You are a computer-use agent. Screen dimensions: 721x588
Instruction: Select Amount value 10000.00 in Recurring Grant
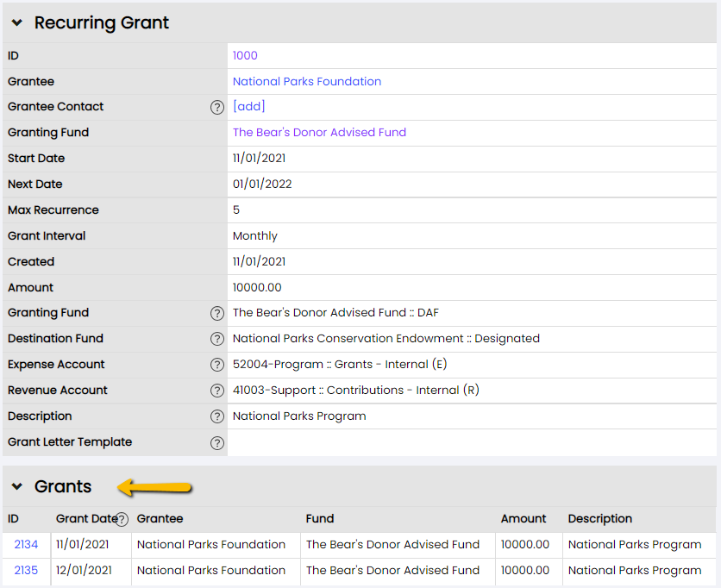257,287
